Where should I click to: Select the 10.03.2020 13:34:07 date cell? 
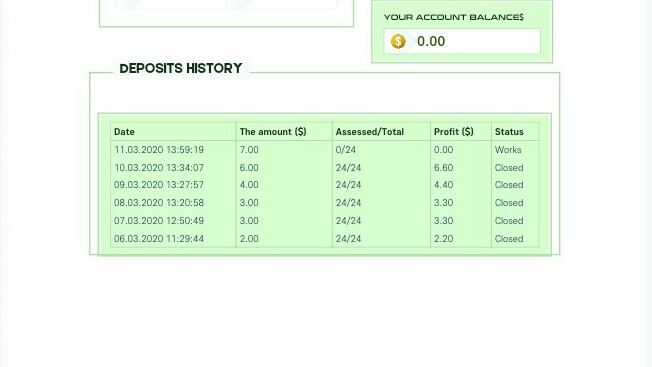[x=159, y=167]
